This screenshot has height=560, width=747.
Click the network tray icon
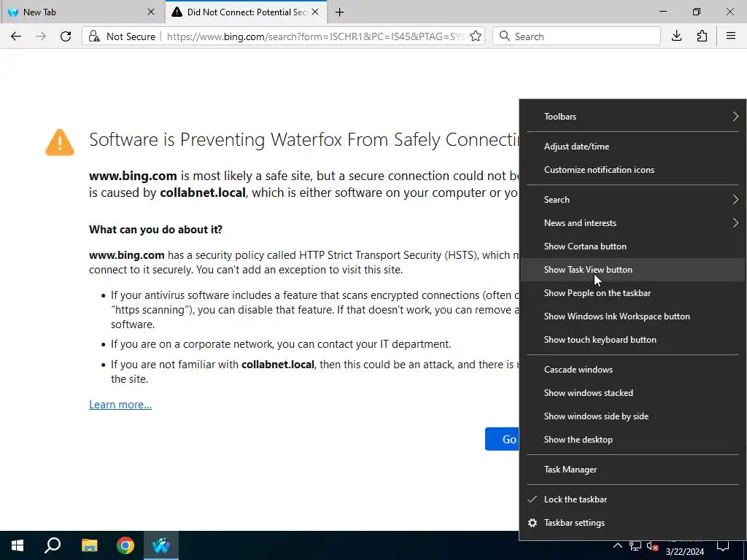pyautogui.click(x=635, y=545)
